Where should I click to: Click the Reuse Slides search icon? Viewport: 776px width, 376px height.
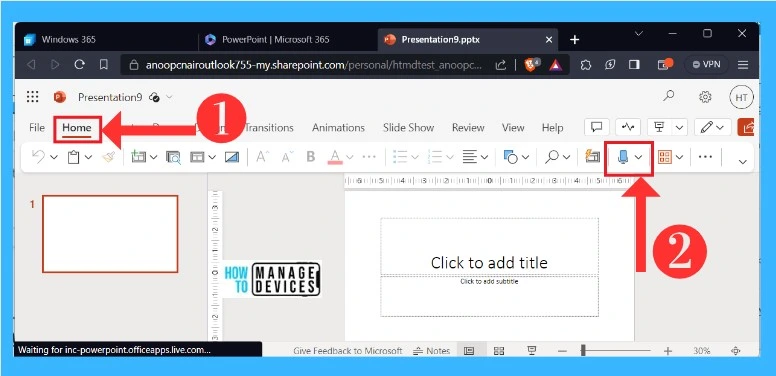pos(173,157)
